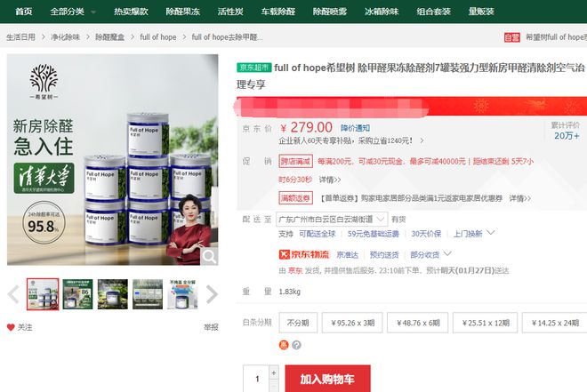Image resolution: width=587 pixels, height=392 pixels.
Task: Select 不分期 installment option
Action: (x=298, y=323)
